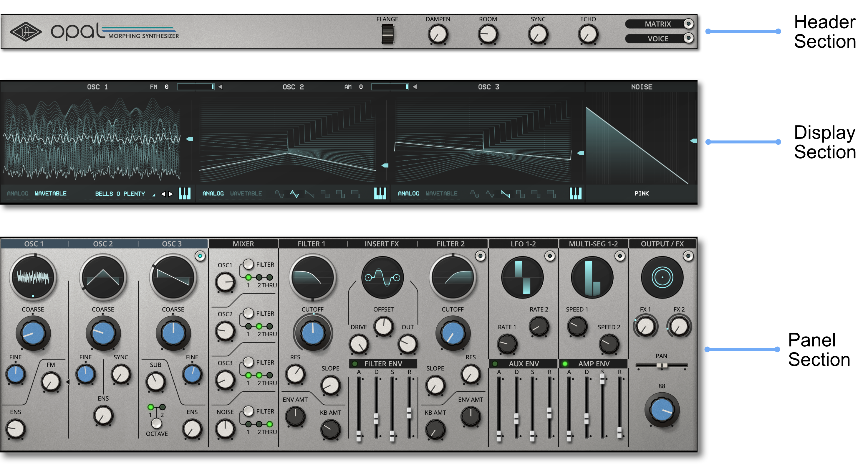This screenshot has width=868, height=466.
Task: Open the keyboard tracking icon for OSC 2 display
Action: (x=380, y=193)
